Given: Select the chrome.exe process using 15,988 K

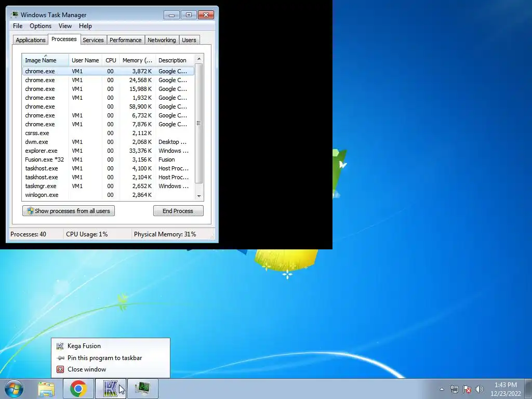Looking at the screenshot, I should 108,89.
